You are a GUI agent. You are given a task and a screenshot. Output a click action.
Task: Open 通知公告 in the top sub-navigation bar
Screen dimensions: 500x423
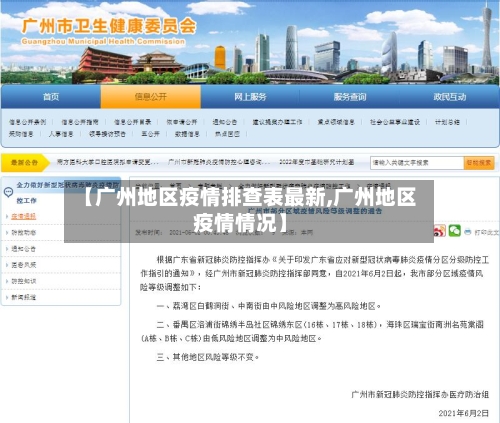pos(225,122)
